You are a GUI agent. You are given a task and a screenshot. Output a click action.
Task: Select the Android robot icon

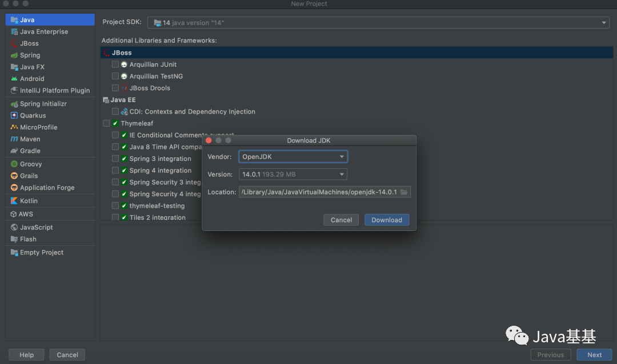coord(14,79)
